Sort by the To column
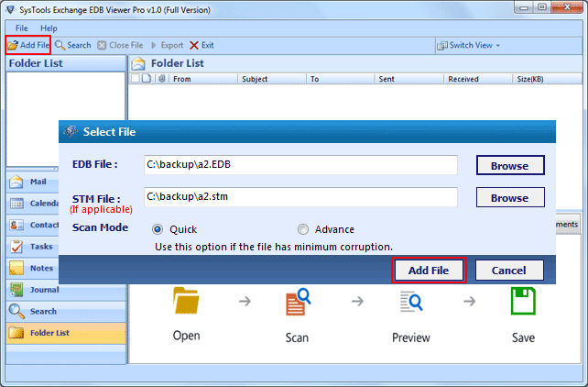Image resolution: width=588 pixels, height=387 pixels. [x=340, y=79]
